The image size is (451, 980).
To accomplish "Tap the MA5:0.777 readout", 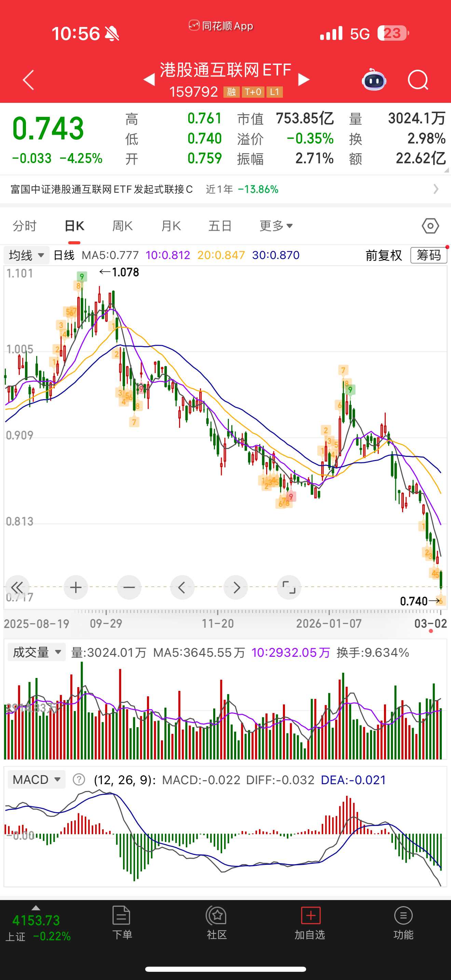I will click(x=110, y=255).
